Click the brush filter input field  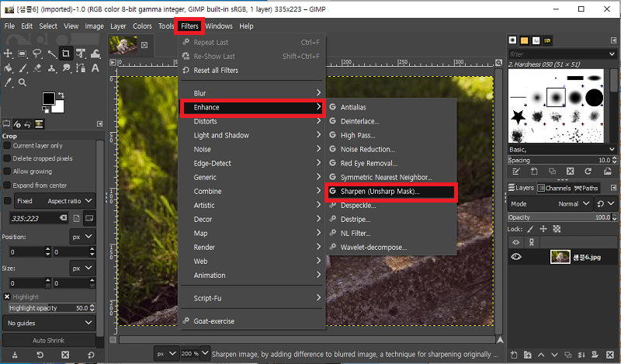point(558,54)
